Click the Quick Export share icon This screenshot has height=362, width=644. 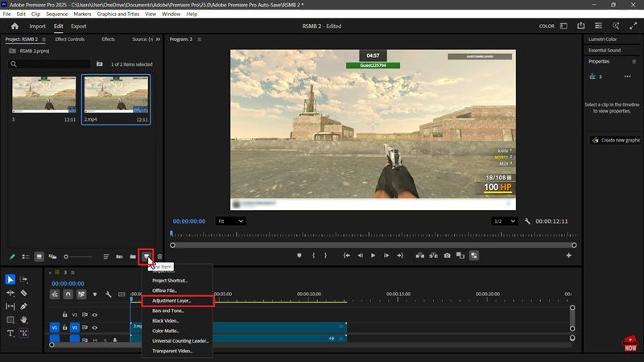[x=580, y=26]
